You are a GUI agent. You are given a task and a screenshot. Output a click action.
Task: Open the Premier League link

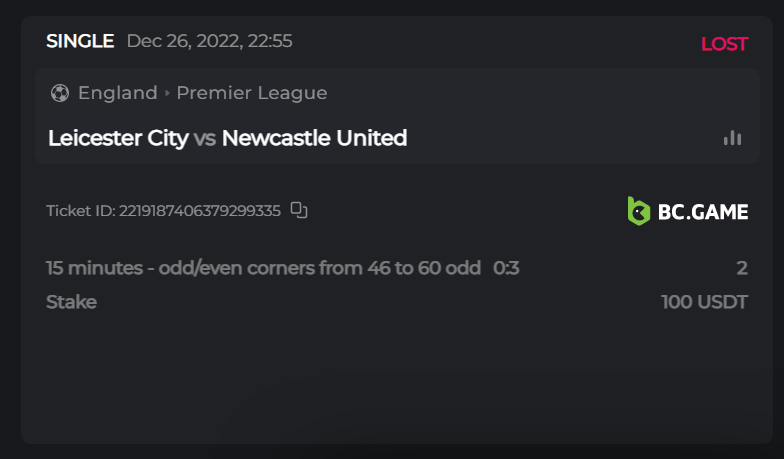tap(252, 93)
